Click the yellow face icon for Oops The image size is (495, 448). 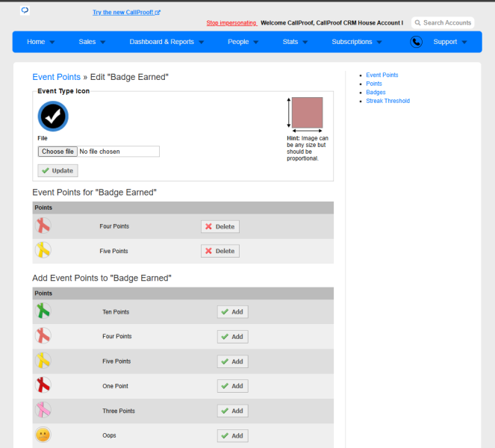(x=43, y=435)
